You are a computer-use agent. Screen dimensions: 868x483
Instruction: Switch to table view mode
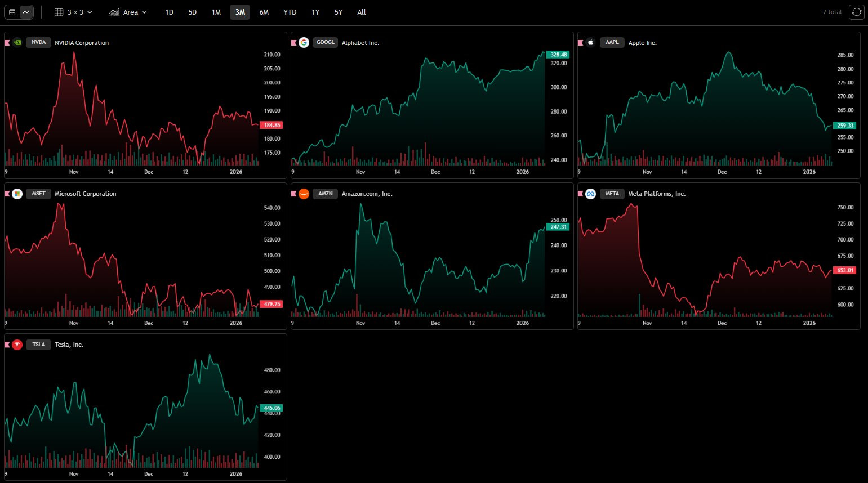point(12,12)
